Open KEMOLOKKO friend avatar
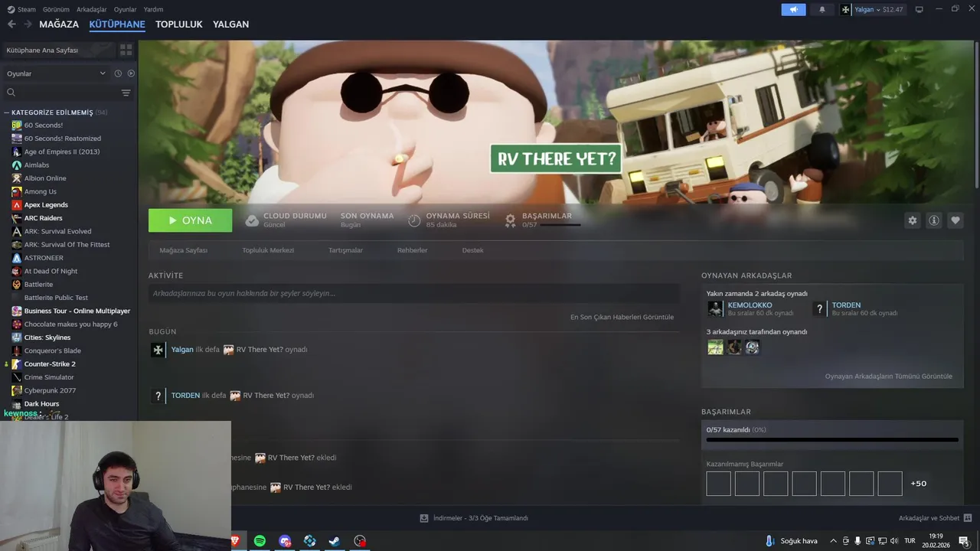The image size is (980, 551). pos(715,308)
